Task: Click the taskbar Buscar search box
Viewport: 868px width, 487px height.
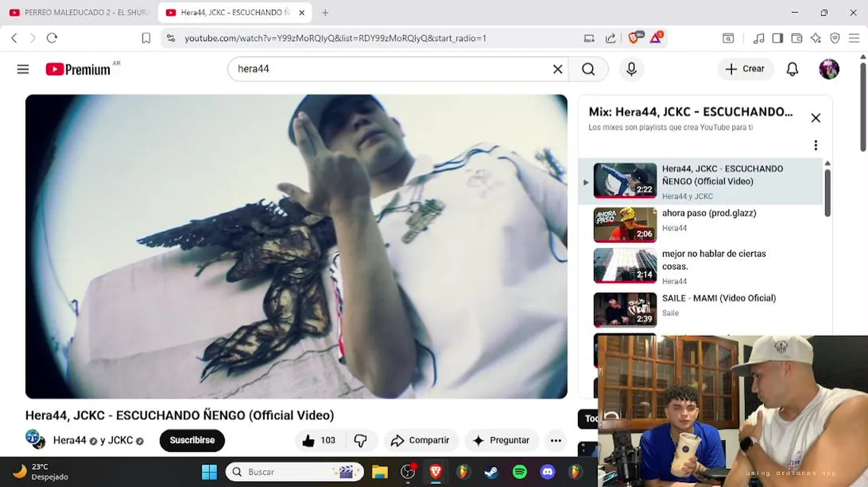Action: tap(295, 471)
